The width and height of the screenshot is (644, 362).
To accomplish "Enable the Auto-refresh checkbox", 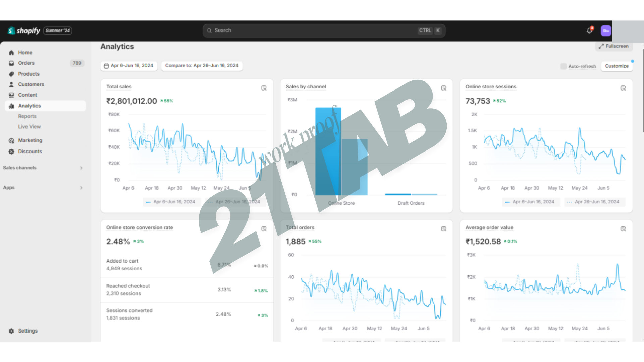I will tap(563, 66).
